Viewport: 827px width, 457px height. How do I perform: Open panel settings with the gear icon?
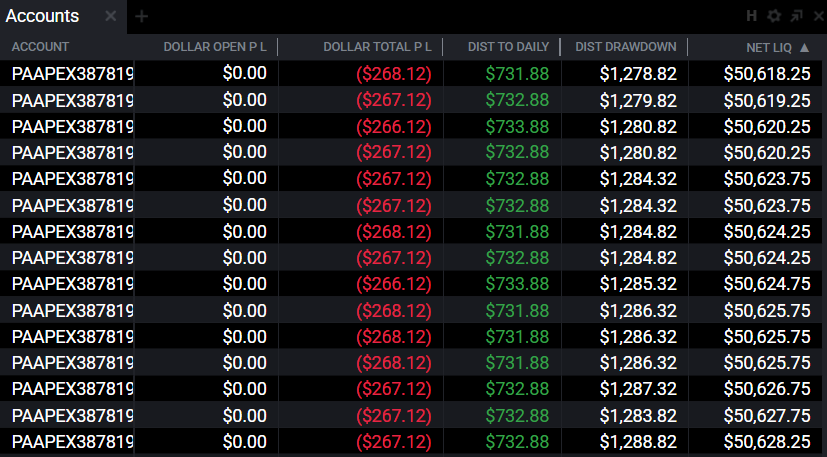774,16
